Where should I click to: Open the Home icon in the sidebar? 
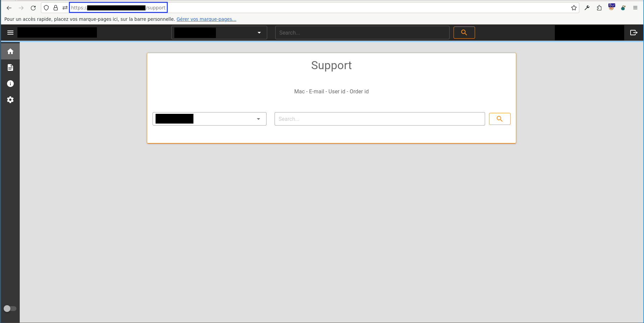pyautogui.click(x=10, y=51)
